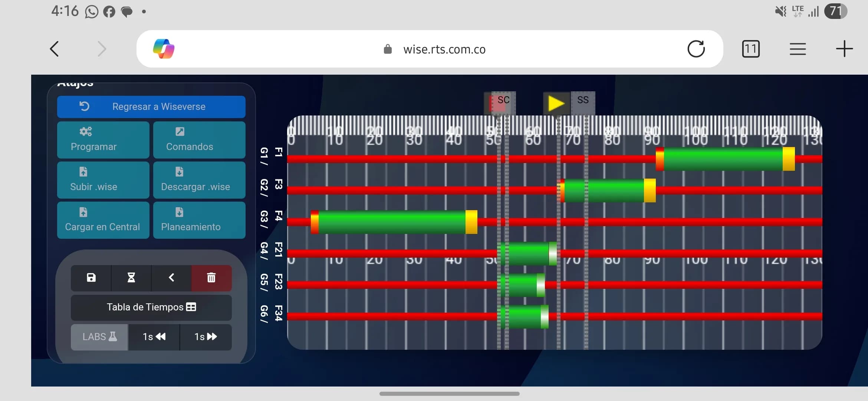The width and height of the screenshot is (868, 401).
Task: Select the Copilot icon in the address bar
Action: tap(164, 49)
